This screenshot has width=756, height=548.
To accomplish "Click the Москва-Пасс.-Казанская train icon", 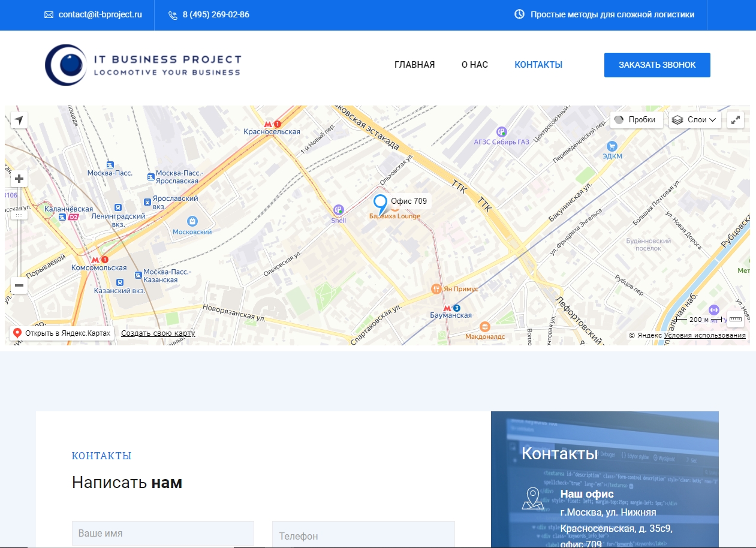I will pos(138,275).
